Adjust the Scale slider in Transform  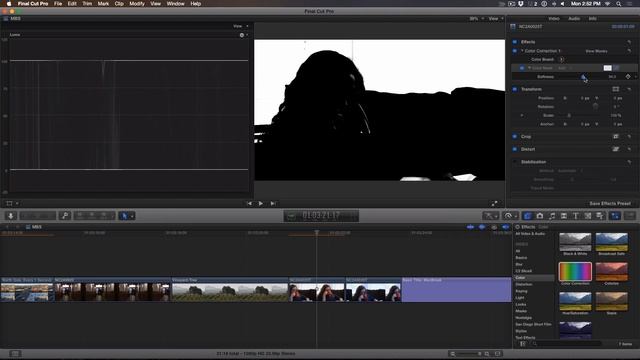(x=569, y=116)
